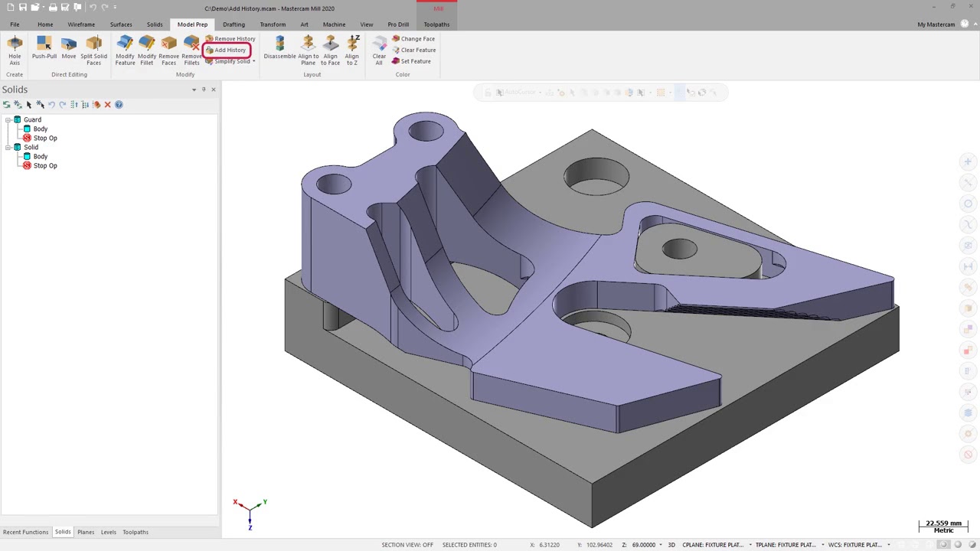Click Set Feature
The image size is (980, 551).
[411, 61]
